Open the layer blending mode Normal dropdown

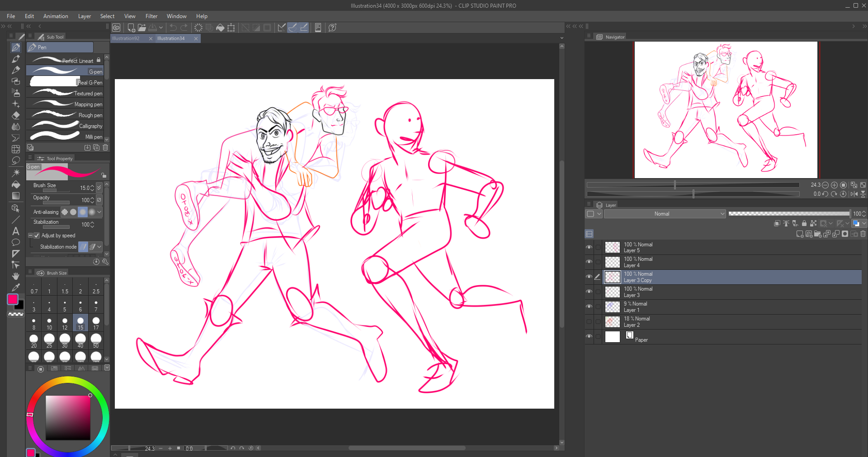point(665,214)
